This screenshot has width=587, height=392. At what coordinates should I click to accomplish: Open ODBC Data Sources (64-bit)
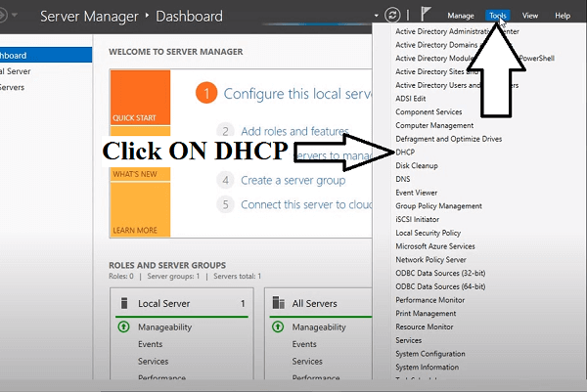[x=440, y=286]
